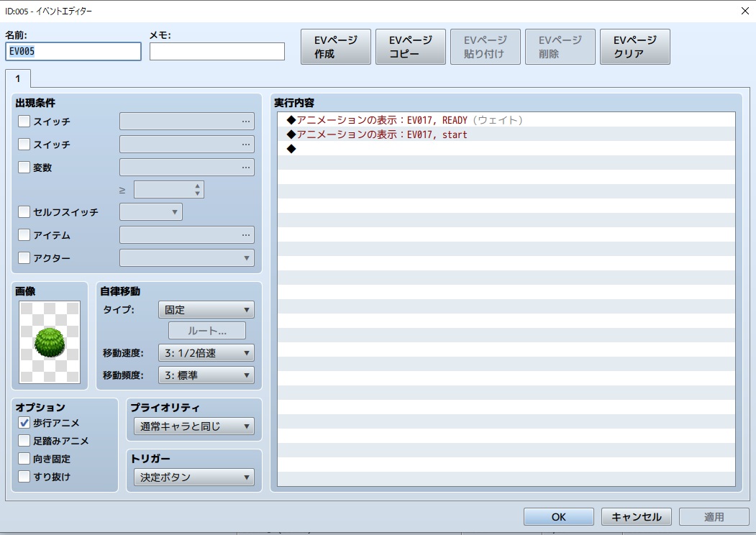Enable アクター condition checkbox
The image size is (756, 535).
click(x=24, y=257)
